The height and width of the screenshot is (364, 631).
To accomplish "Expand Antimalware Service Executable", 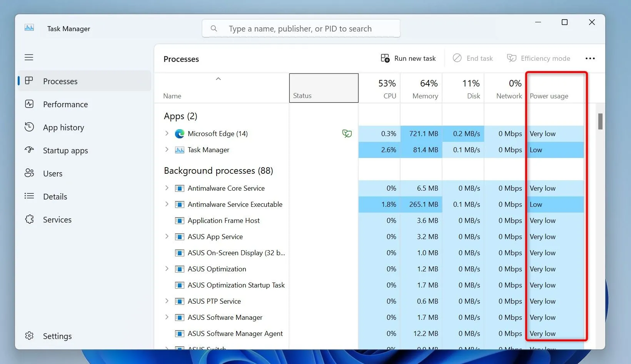I will (167, 204).
